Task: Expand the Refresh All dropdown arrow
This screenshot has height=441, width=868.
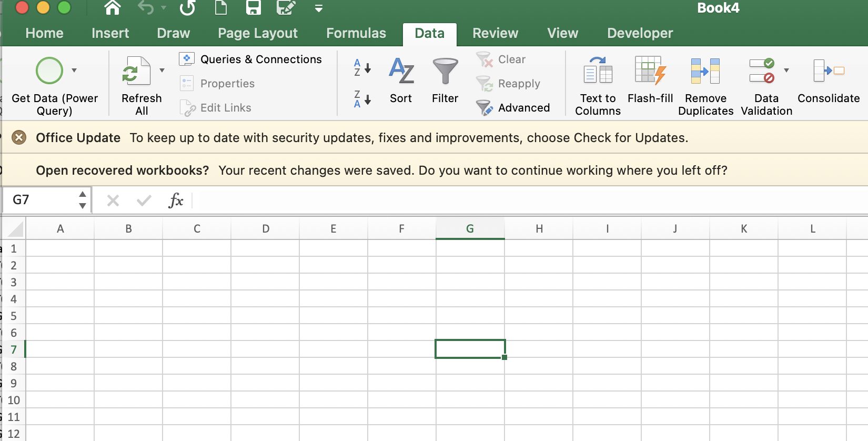Action: (162, 70)
